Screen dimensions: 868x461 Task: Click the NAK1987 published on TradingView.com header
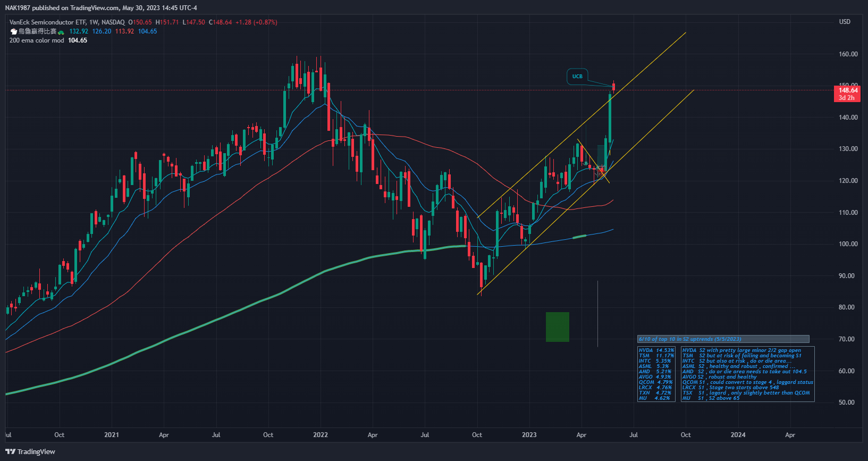[x=101, y=7]
